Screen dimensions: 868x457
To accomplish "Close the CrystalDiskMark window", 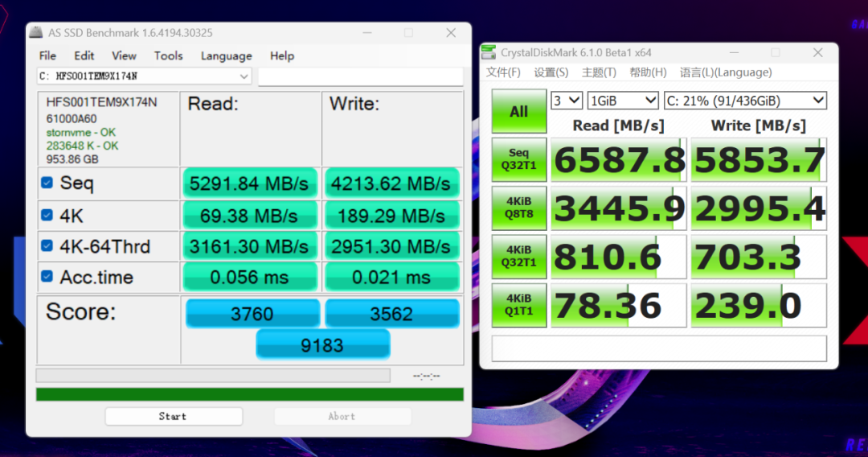I will 818,52.
